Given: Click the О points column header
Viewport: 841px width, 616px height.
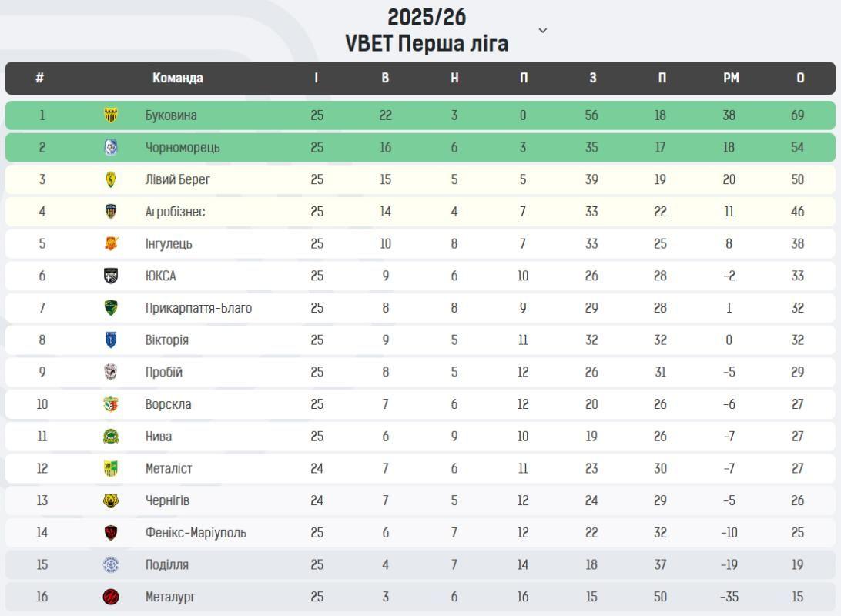Looking at the screenshot, I should coord(800,78).
